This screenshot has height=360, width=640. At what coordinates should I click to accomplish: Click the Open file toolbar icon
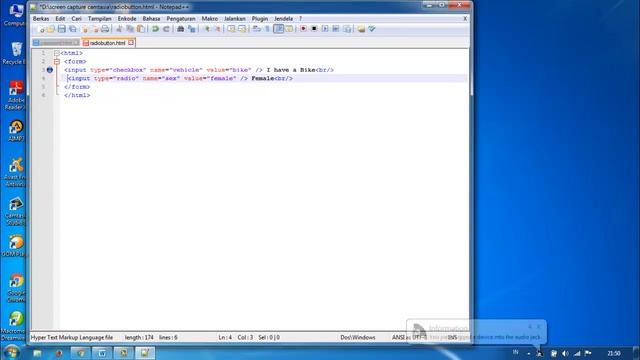(x=51, y=29)
